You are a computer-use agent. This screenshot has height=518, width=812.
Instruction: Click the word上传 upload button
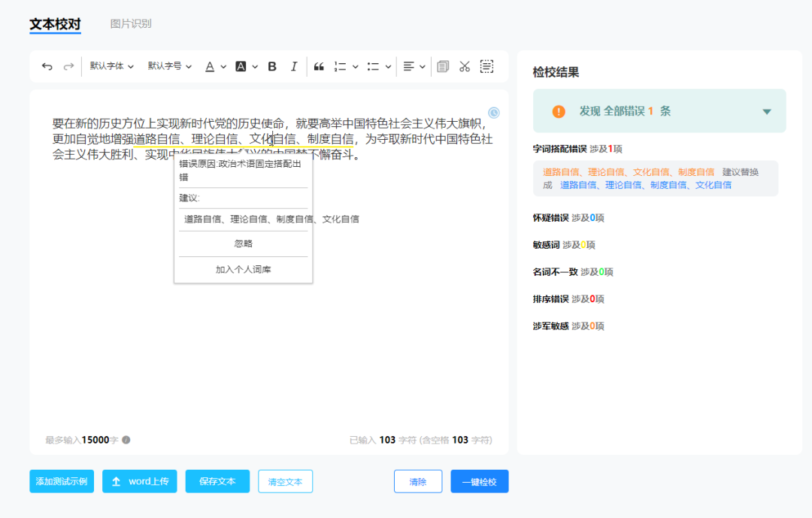[139, 481]
